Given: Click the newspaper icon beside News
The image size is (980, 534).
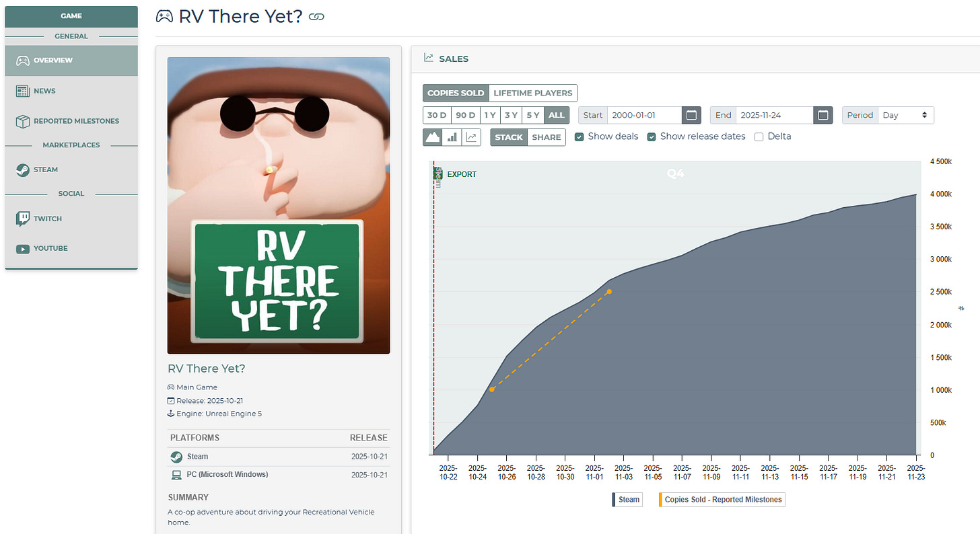Looking at the screenshot, I should pyautogui.click(x=23, y=91).
